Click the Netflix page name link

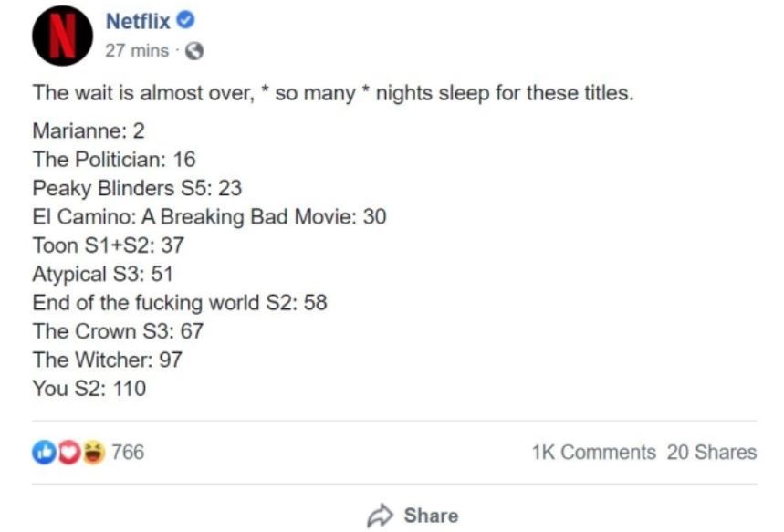point(138,22)
